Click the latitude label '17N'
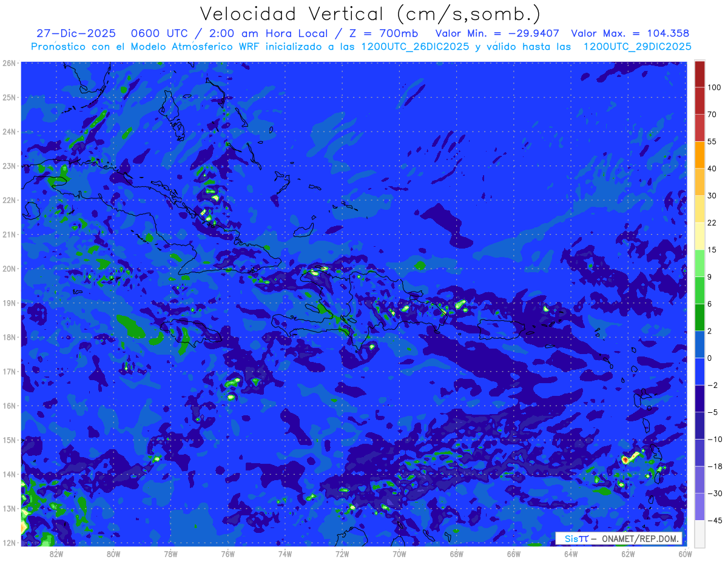728x562 pixels. (x=9, y=372)
